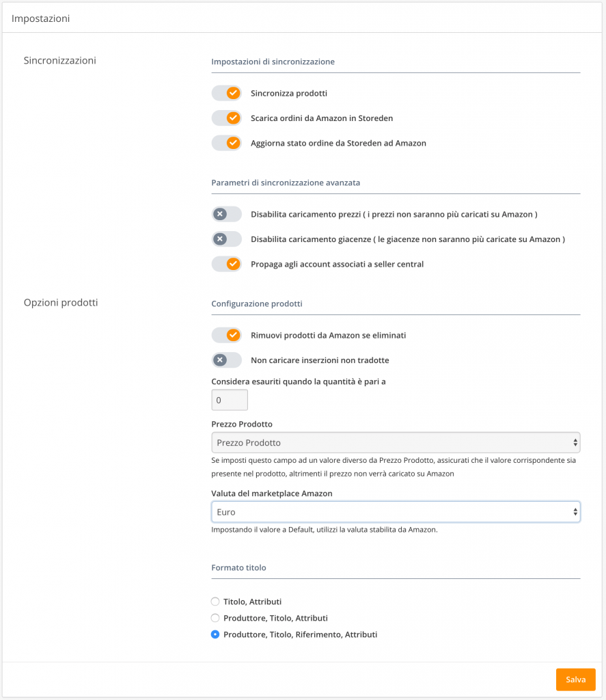Select the Titolo, Attributi radio option
606x700 pixels.
coord(215,602)
